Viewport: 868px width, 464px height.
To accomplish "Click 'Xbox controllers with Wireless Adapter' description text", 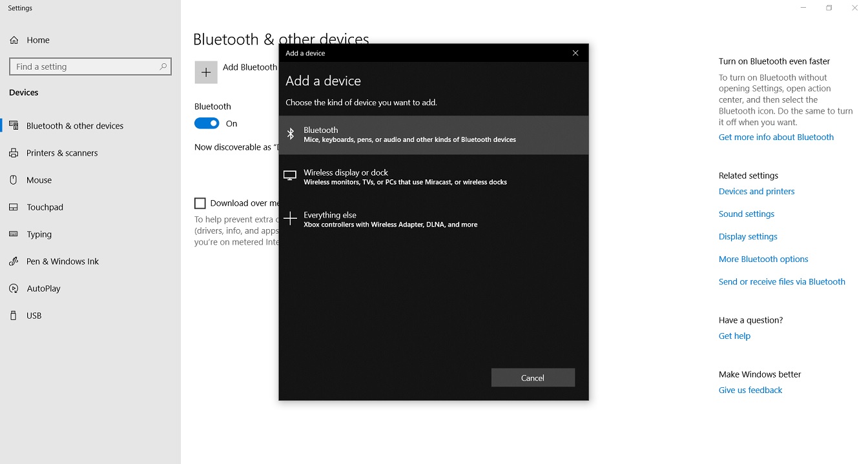I will (391, 225).
